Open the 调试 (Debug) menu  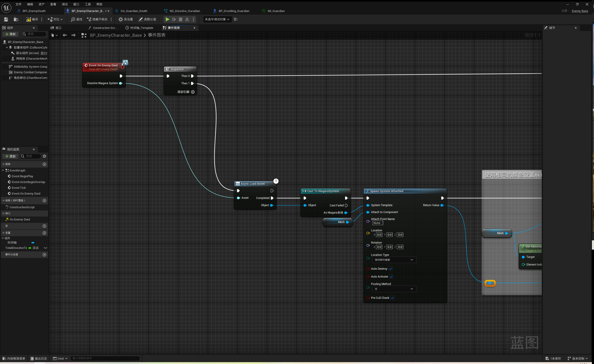tap(65, 4)
